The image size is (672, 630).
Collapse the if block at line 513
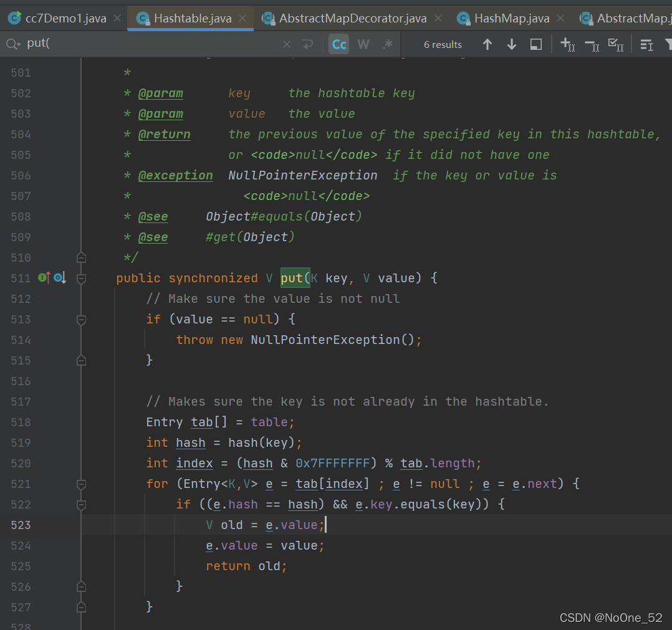coord(82,320)
